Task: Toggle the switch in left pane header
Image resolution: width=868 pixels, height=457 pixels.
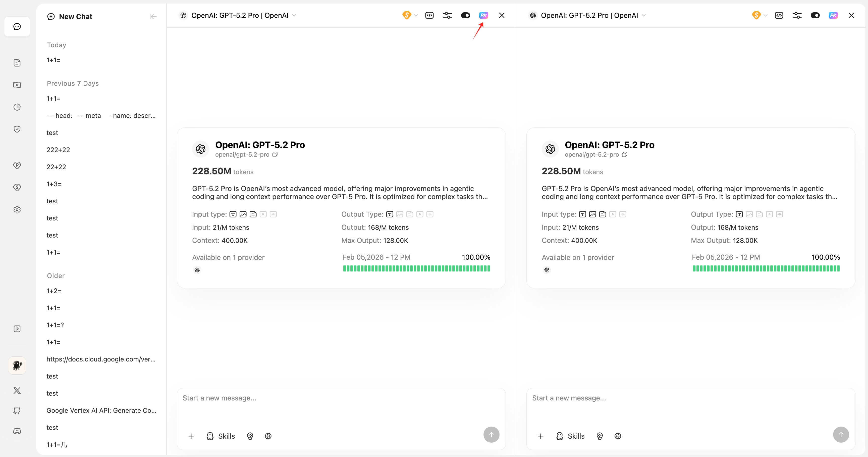Action: click(x=465, y=16)
